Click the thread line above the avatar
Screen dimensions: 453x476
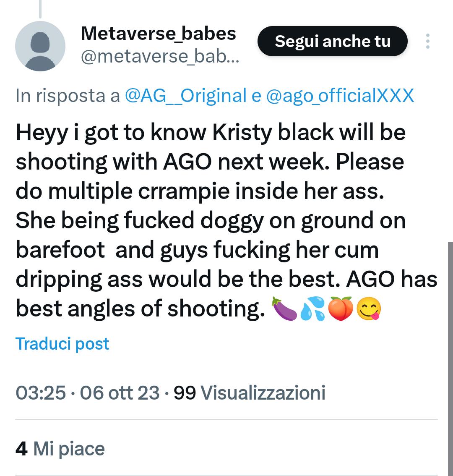[41, 8]
